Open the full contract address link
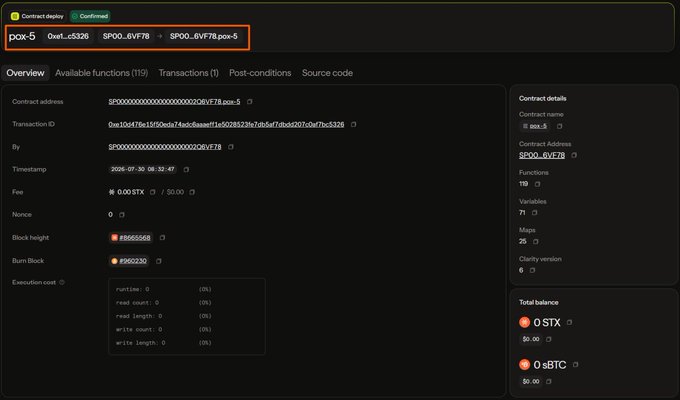The image size is (680, 400). [174, 102]
